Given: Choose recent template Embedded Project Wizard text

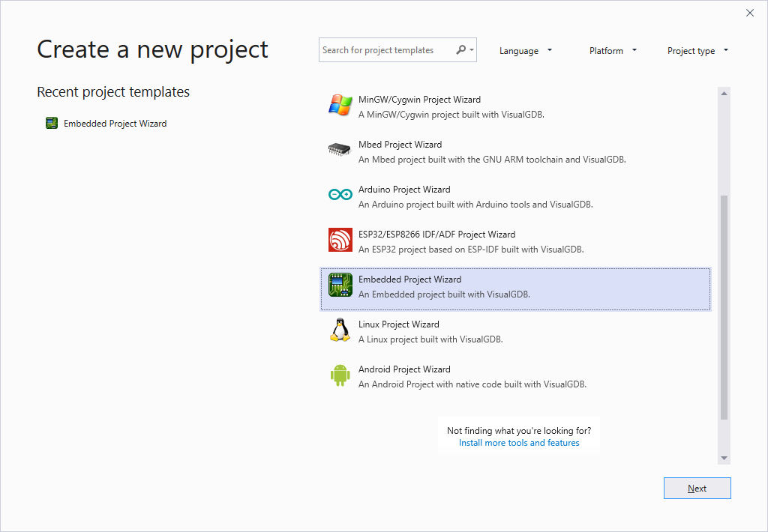Looking at the screenshot, I should coord(115,124).
